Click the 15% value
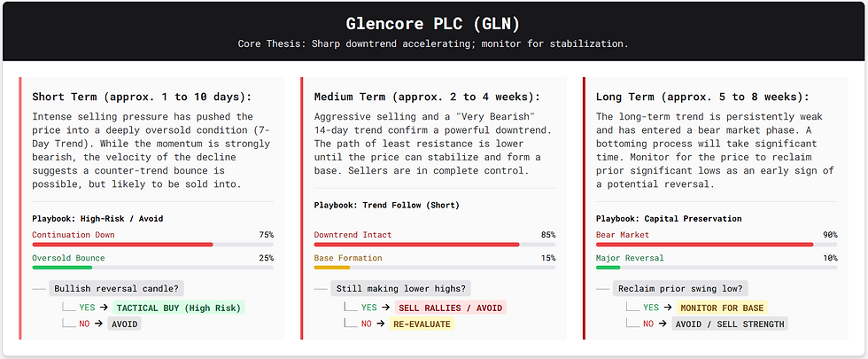The height and width of the screenshot is (359, 868). point(548,258)
